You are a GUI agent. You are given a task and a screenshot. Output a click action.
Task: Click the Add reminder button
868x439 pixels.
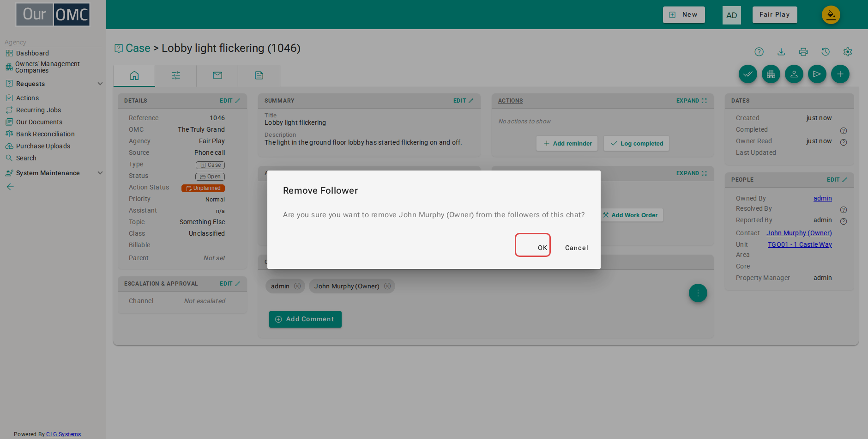tap(567, 143)
